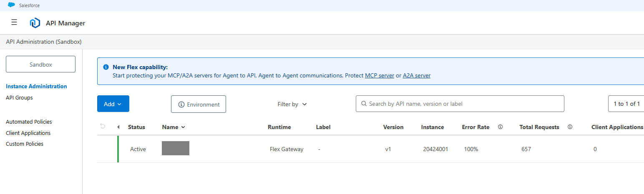Click the Sandbox environment button
Image resolution: width=644 pixels, height=194 pixels.
pos(40,65)
